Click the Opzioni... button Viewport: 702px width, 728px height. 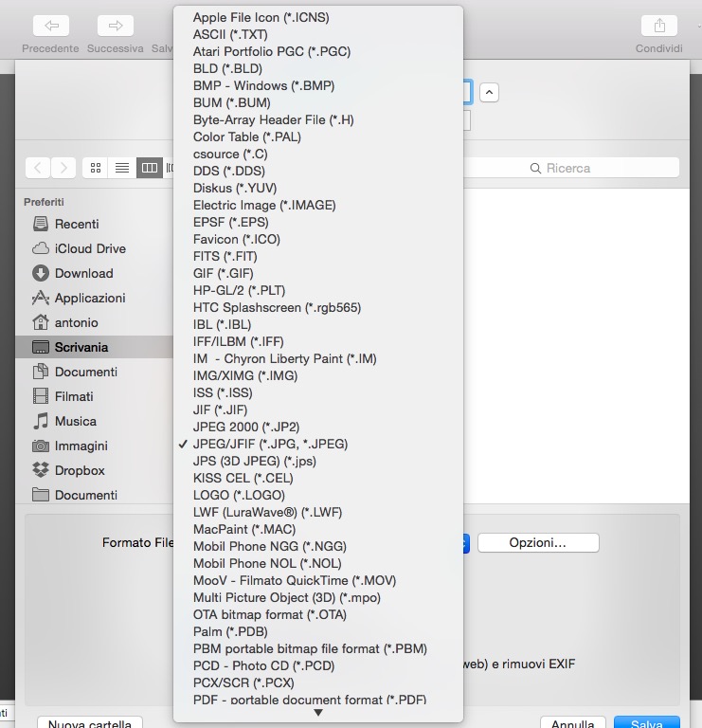(538, 543)
